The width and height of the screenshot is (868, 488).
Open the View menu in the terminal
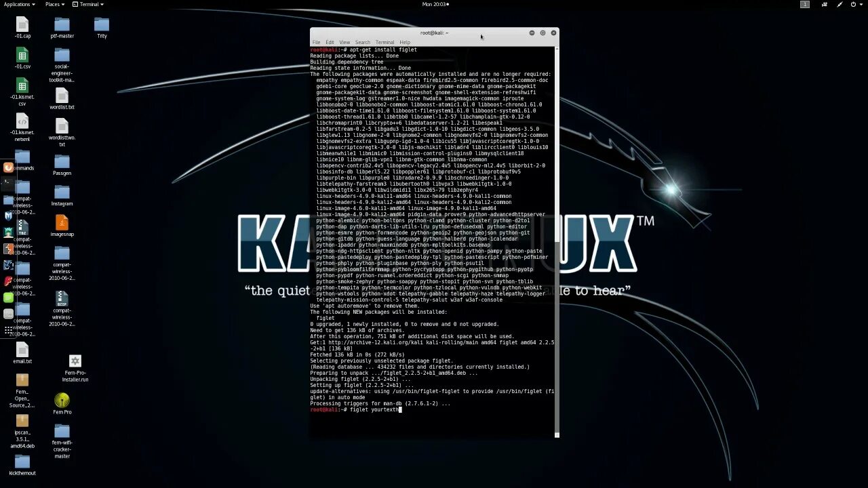tap(344, 42)
